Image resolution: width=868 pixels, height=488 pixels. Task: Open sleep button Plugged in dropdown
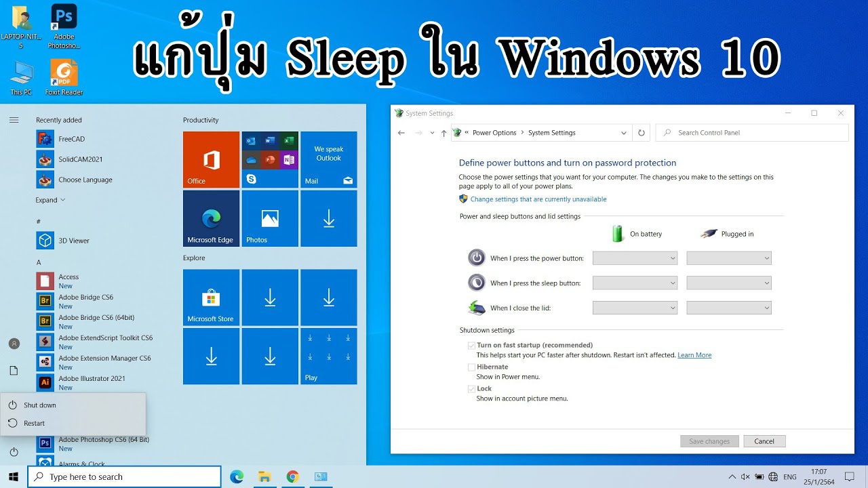coord(729,283)
